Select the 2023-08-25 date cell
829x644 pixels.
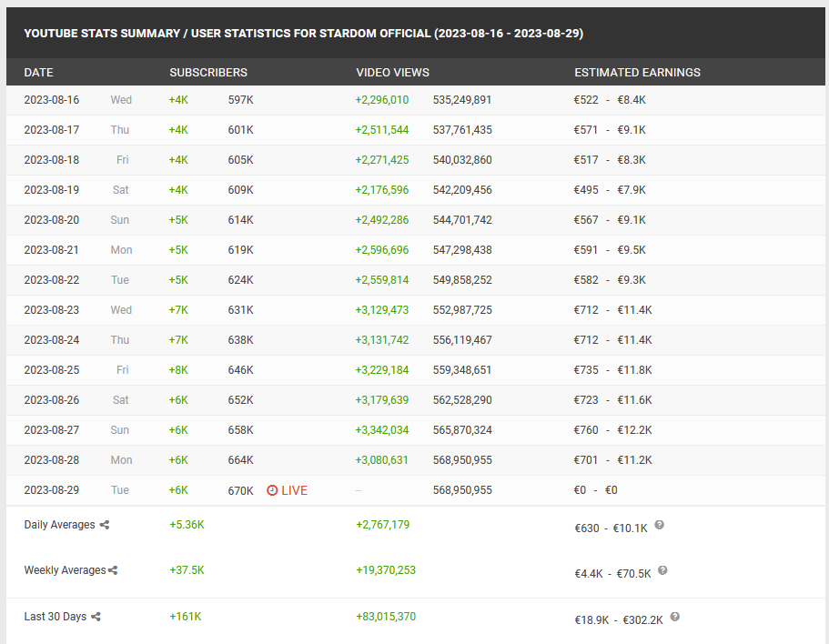pyautogui.click(x=51, y=370)
